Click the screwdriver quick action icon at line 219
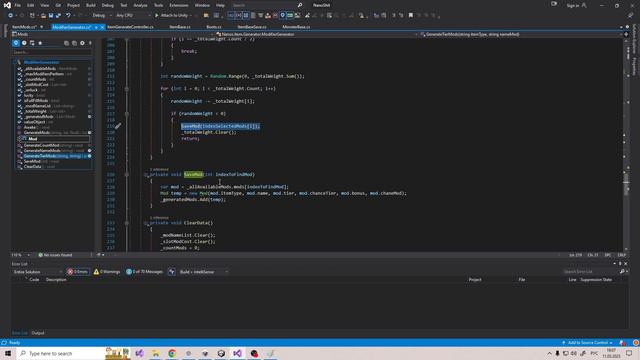This screenshot has height=360, width=640. (118, 126)
